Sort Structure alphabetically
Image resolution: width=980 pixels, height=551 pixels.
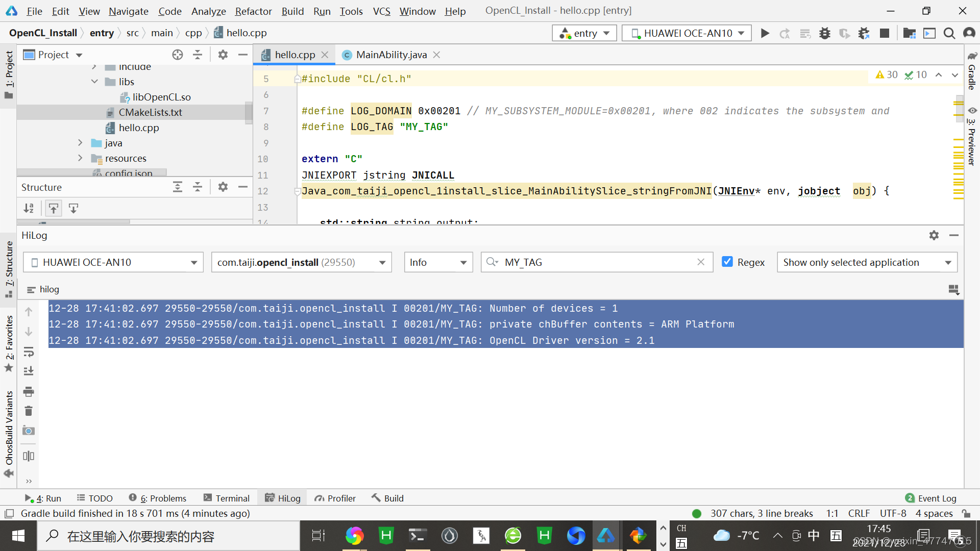29,208
